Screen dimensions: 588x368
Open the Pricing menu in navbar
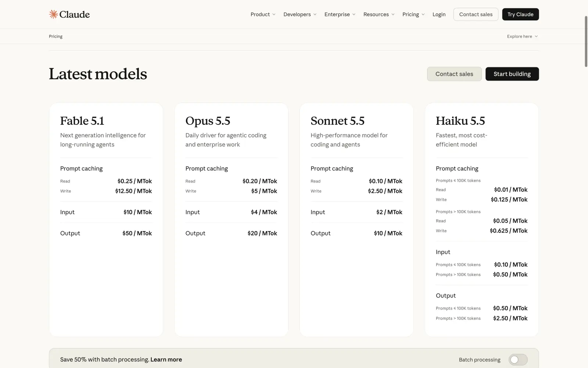413,14
